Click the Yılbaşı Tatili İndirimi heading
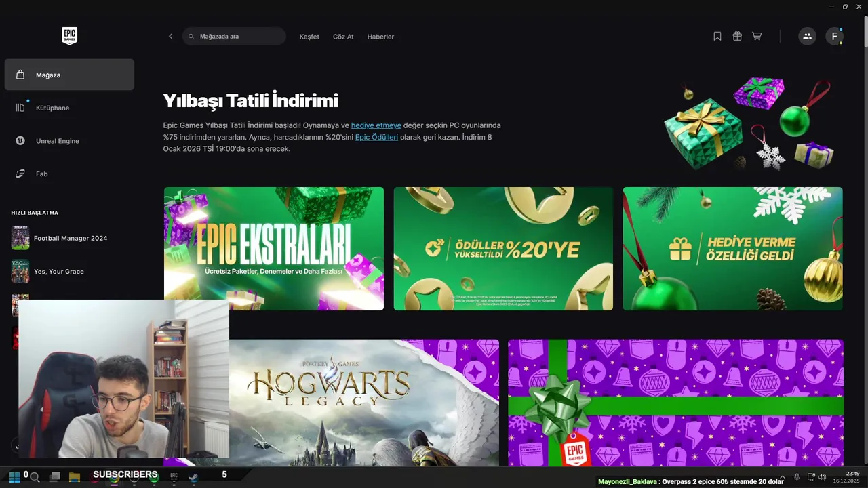The image size is (868, 488). (x=251, y=101)
